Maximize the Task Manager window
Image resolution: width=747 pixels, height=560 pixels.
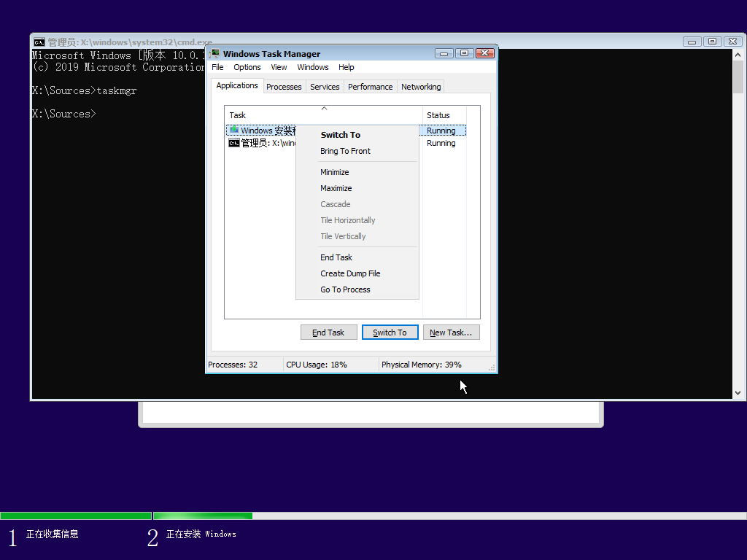point(464,53)
